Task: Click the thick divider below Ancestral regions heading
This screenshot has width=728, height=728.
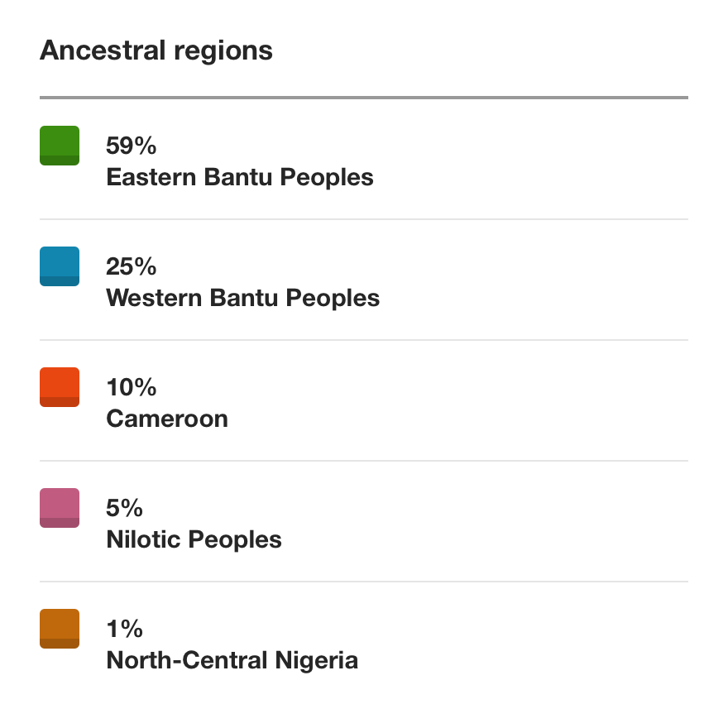Action: coord(364,98)
